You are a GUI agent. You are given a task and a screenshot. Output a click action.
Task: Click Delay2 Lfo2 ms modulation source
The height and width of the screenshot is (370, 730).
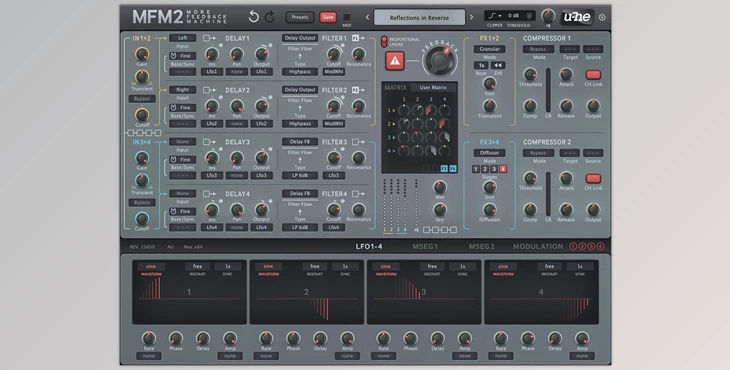click(x=212, y=124)
